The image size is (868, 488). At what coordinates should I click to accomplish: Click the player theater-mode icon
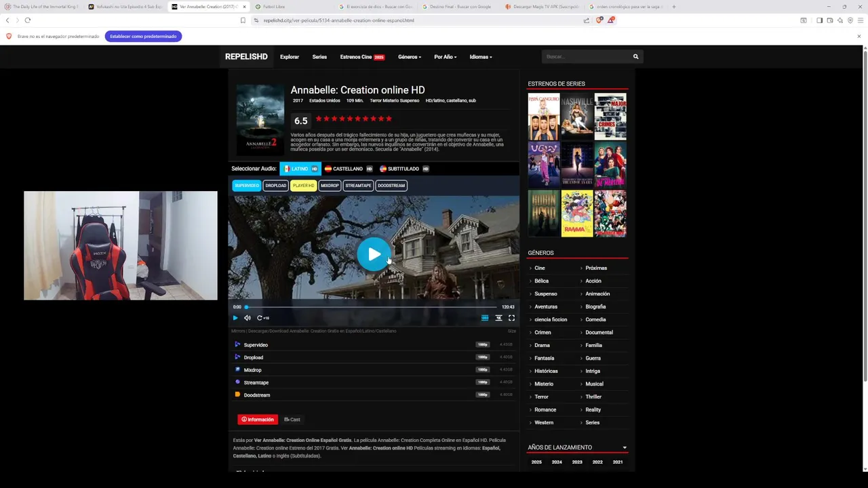(498, 318)
